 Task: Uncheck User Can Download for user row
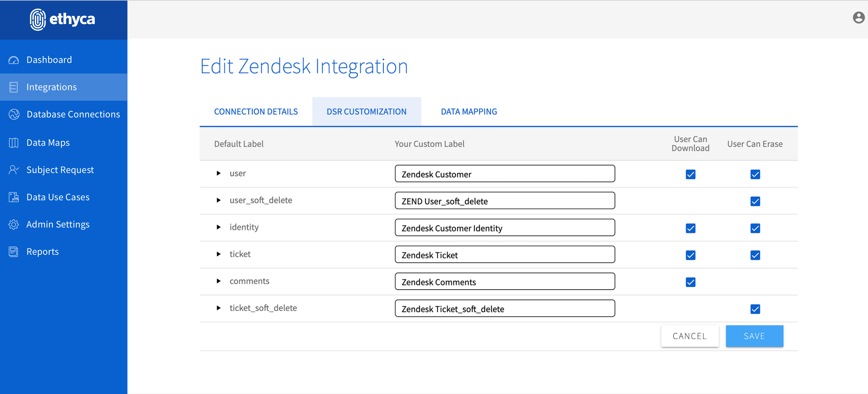[x=690, y=174]
